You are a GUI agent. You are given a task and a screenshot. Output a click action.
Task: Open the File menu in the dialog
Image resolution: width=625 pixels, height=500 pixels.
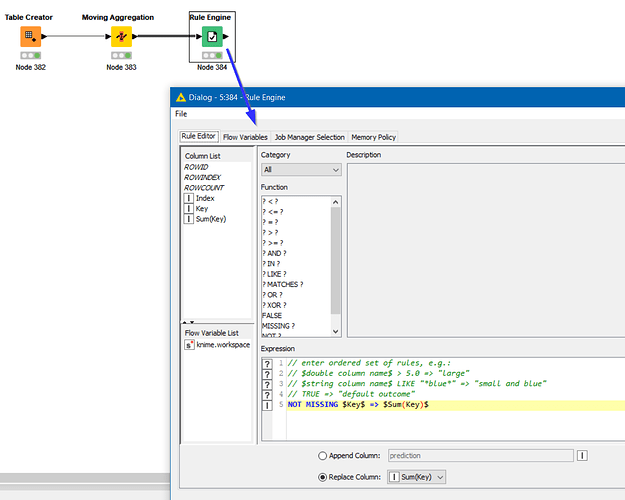click(x=181, y=114)
